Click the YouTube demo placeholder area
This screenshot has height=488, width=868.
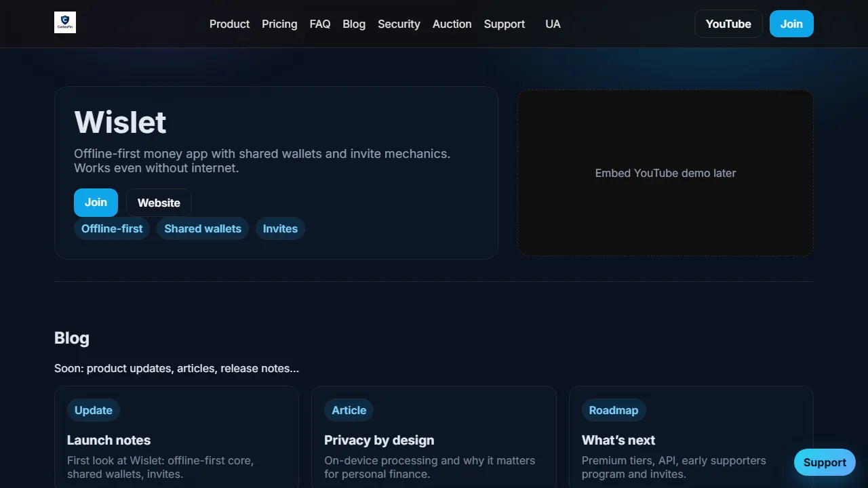665,173
